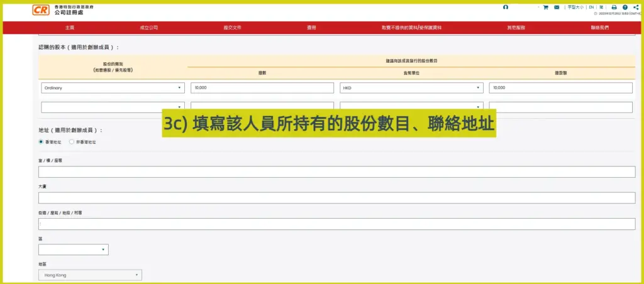The width and height of the screenshot is (644, 284).
Task: Open the 主頁 menu item
Action: 69,28
